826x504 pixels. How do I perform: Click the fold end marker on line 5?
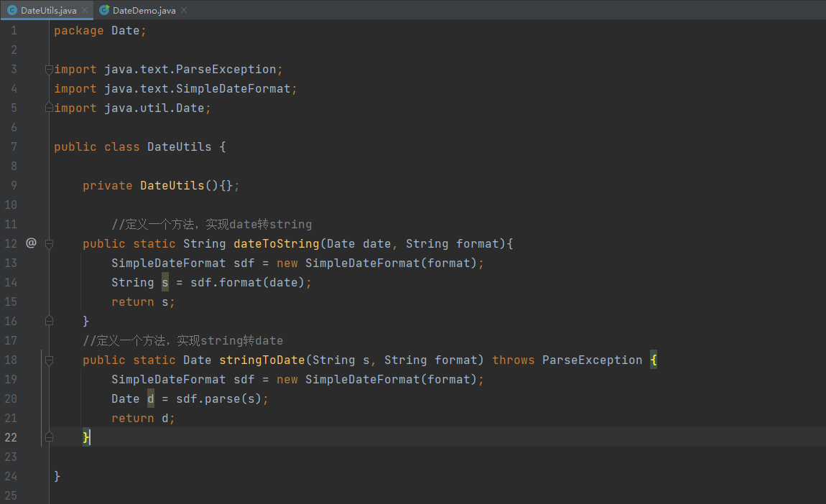[x=49, y=108]
